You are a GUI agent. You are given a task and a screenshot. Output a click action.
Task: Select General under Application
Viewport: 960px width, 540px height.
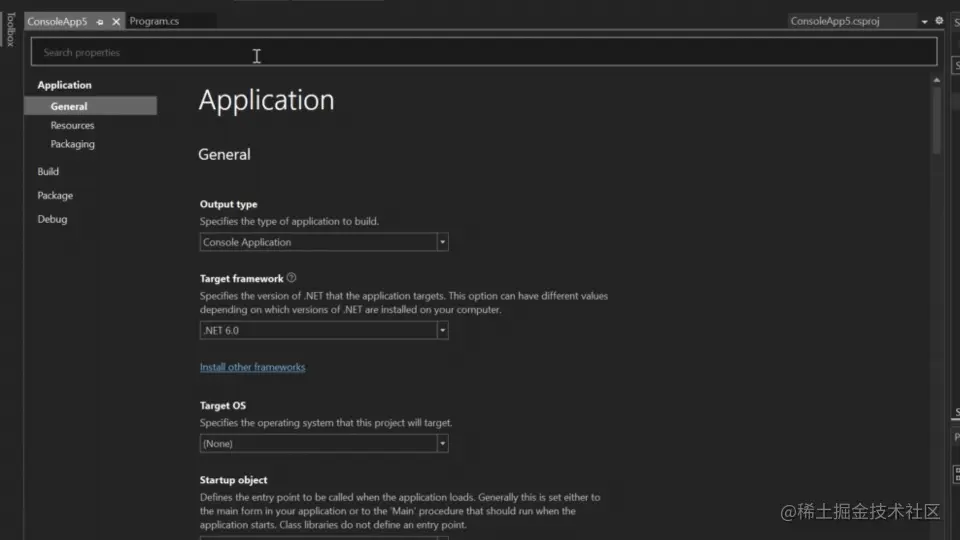pos(91,106)
